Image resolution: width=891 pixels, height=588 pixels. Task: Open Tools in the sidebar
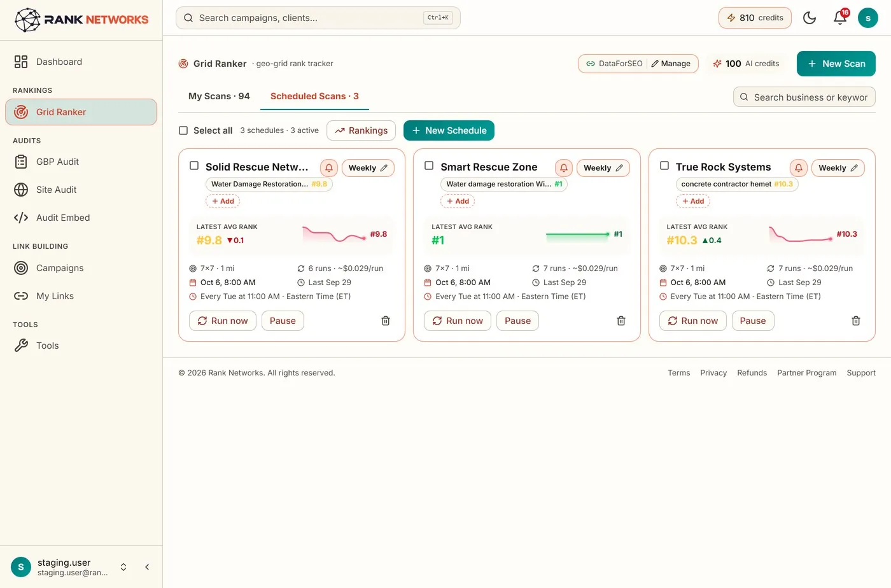[81, 346]
